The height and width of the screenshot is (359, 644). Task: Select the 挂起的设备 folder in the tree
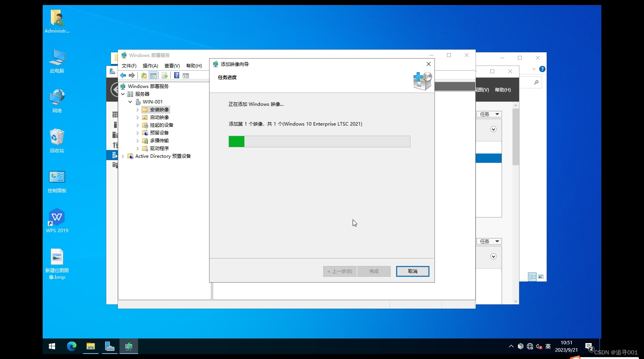coord(162,125)
